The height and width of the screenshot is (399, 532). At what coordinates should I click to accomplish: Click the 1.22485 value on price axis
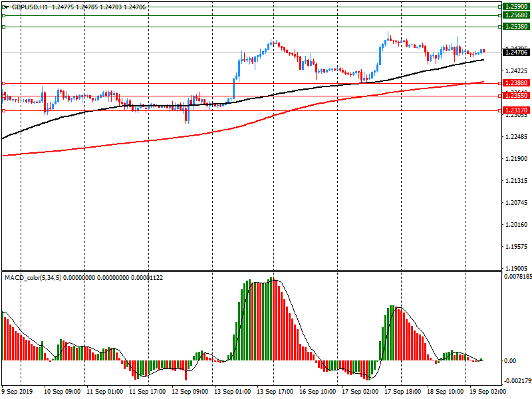coord(517,137)
